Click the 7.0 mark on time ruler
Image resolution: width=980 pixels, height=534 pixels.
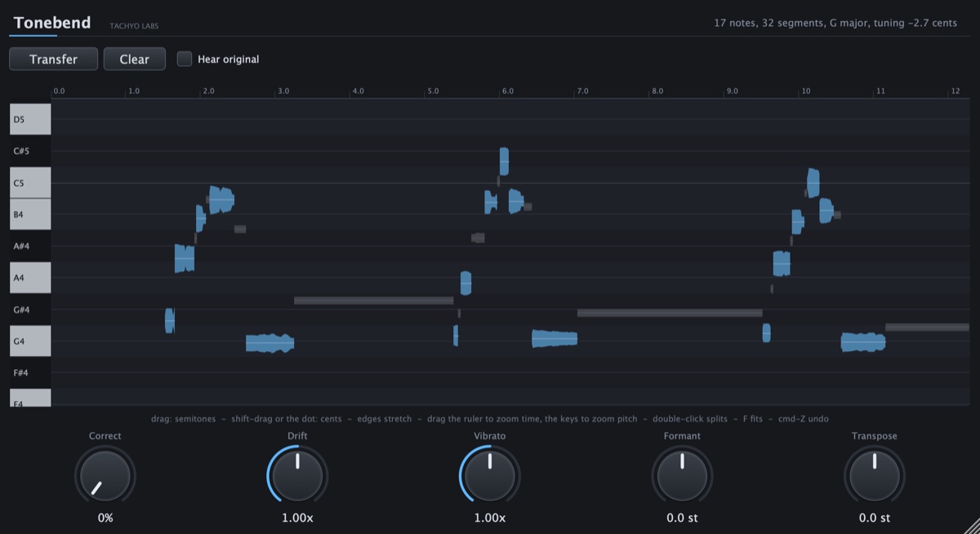coord(581,91)
